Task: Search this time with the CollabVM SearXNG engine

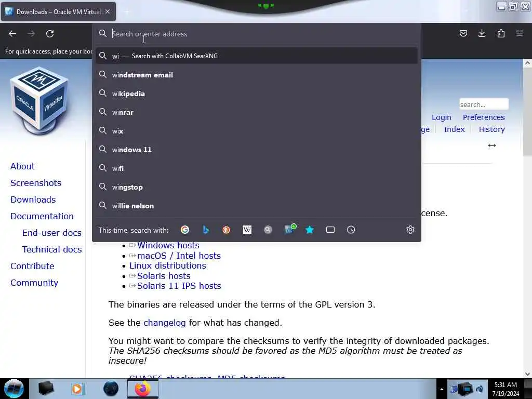Action: [x=290, y=229]
